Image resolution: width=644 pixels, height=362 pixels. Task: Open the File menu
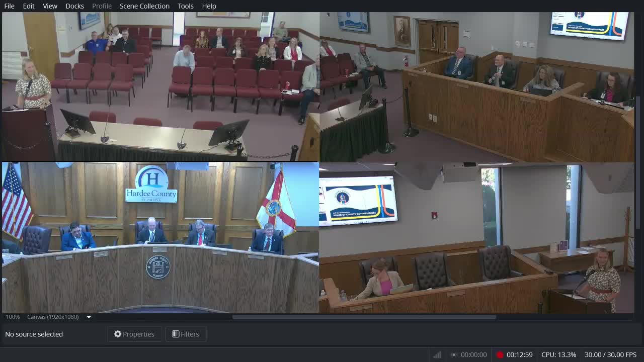pos(9,6)
